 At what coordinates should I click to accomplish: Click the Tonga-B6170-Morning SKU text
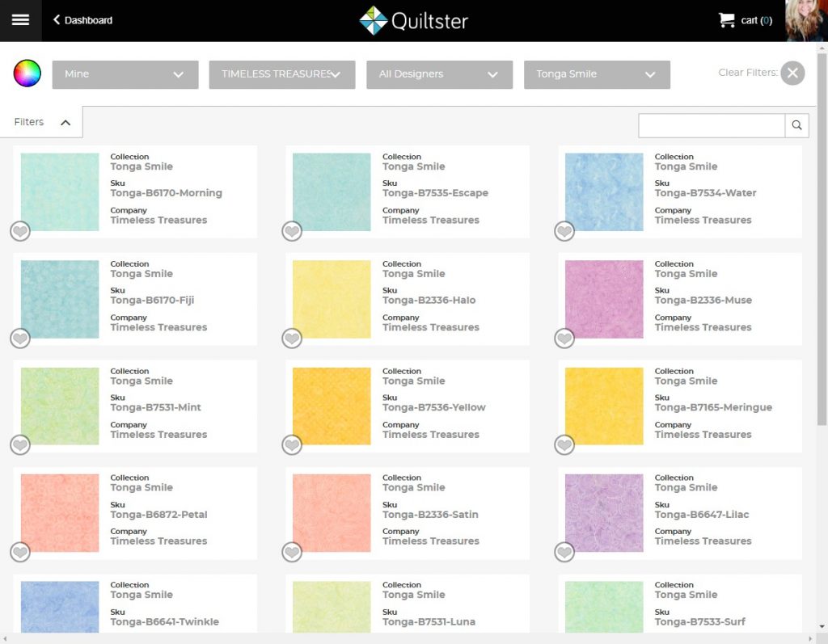click(167, 193)
